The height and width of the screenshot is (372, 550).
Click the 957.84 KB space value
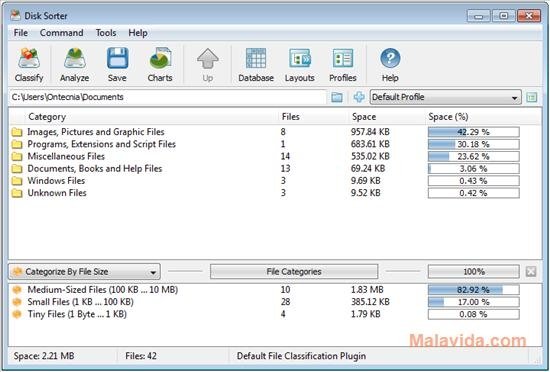pyautogui.click(x=370, y=132)
